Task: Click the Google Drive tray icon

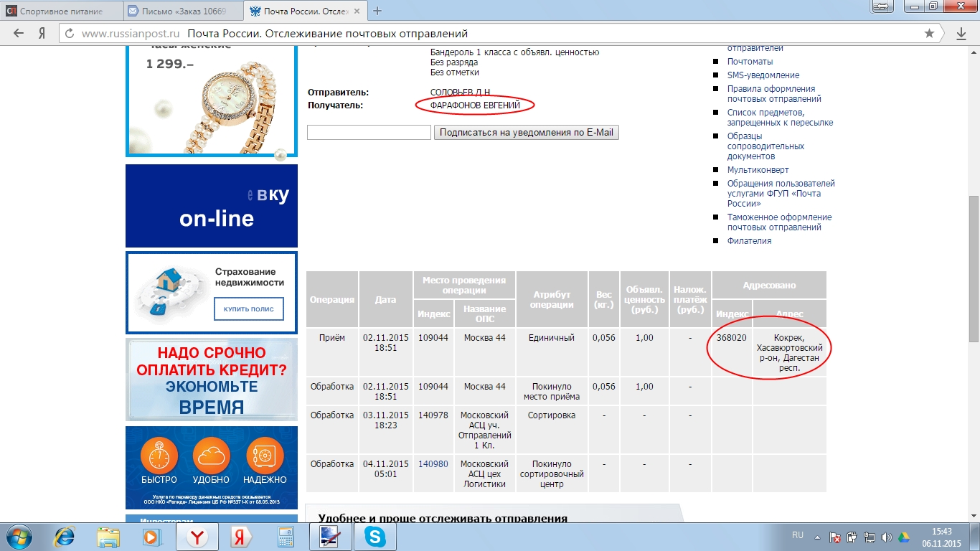Action: coord(904,537)
